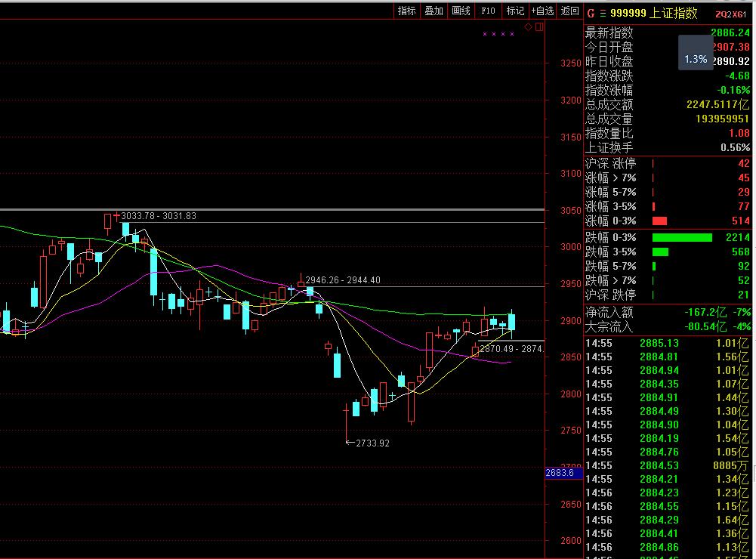
Task: Click 返回 to go back
Action: (570, 11)
